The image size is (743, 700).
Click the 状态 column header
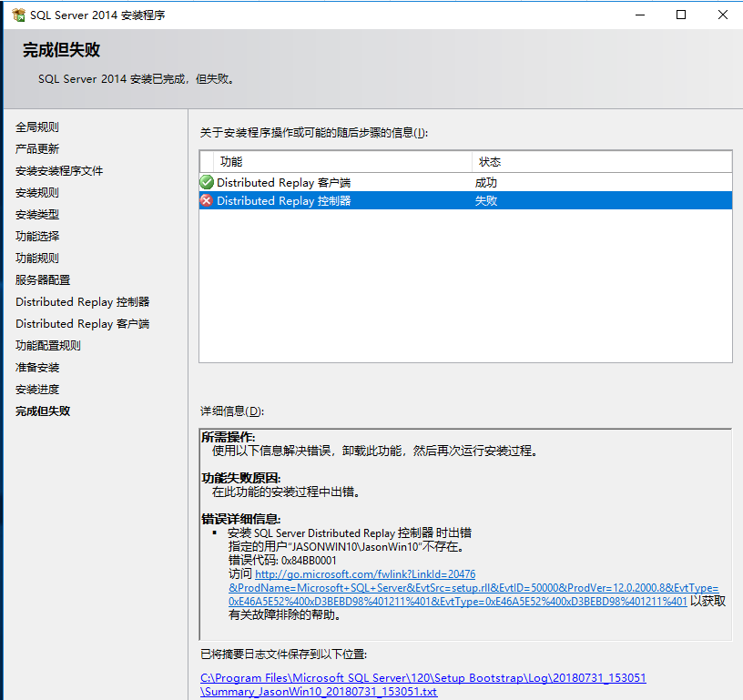(490, 162)
